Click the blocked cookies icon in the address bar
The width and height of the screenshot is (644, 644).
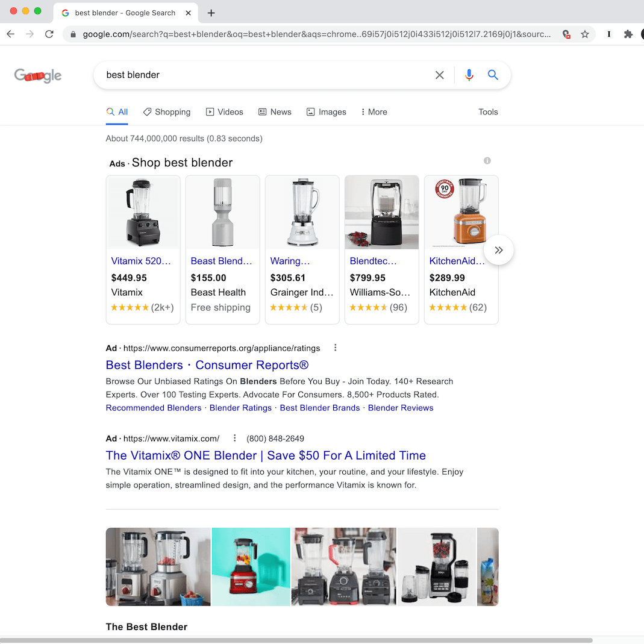coord(566,34)
